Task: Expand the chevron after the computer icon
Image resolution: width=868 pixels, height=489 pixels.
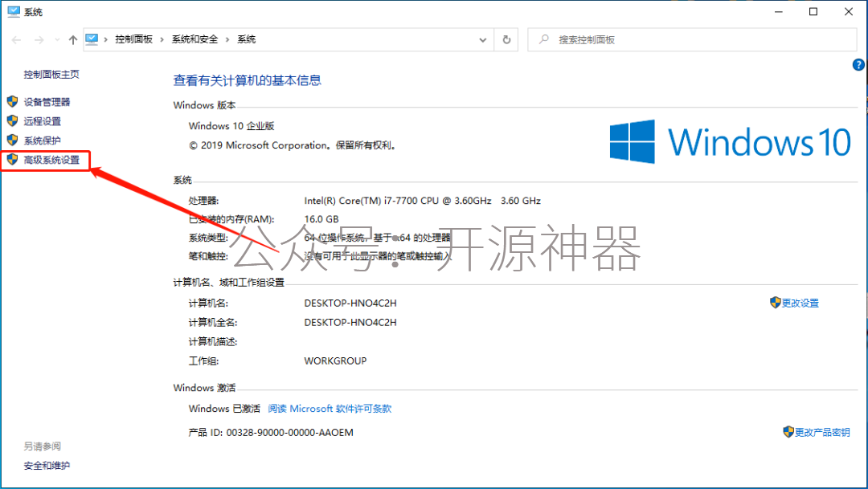Action: (106, 40)
